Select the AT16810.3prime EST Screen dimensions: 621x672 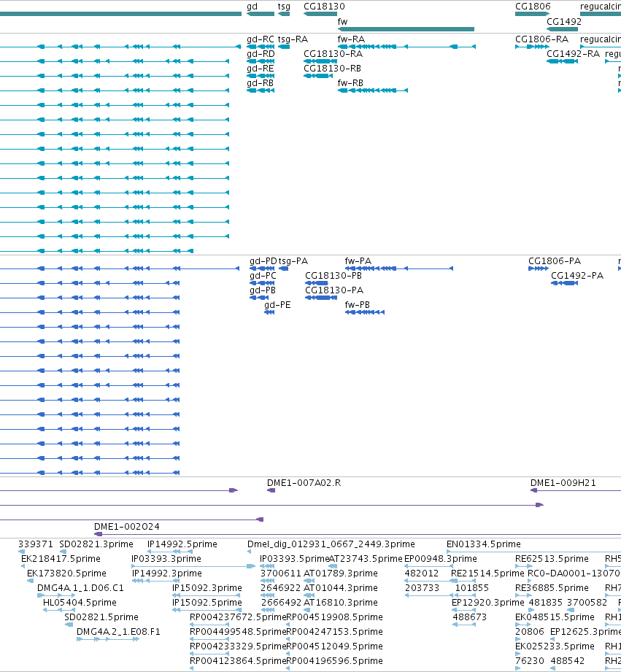coord(309,610)
